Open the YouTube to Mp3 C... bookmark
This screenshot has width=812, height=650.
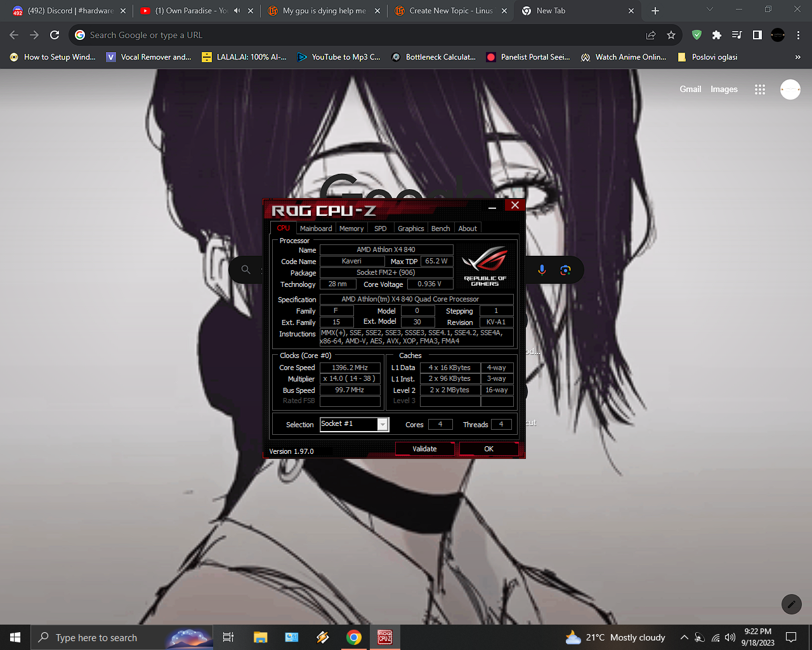click(x=339, y=57)
